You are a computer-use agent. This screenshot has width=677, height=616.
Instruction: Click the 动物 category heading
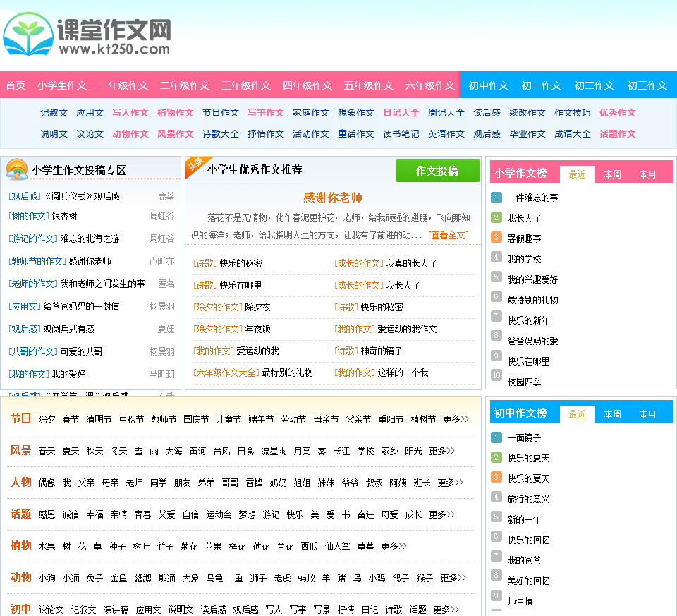[20, 578]
